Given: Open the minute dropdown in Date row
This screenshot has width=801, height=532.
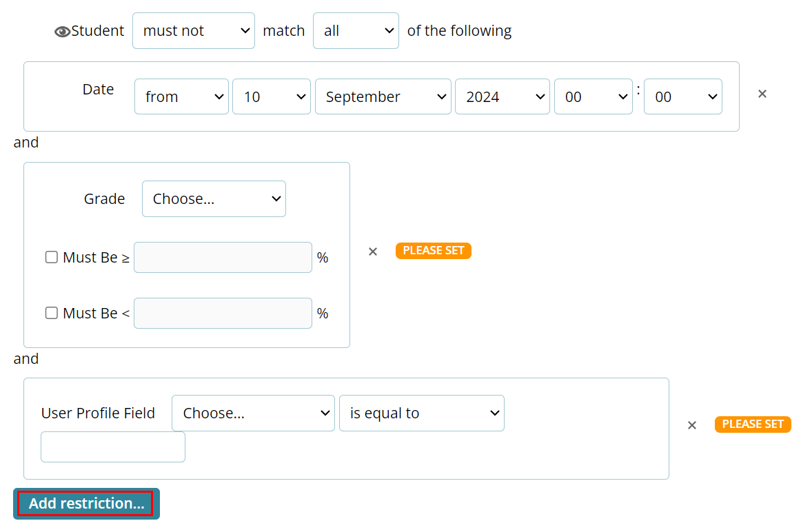Looking at the screenshot, I should pyautogui.click(x=682, y=96).
